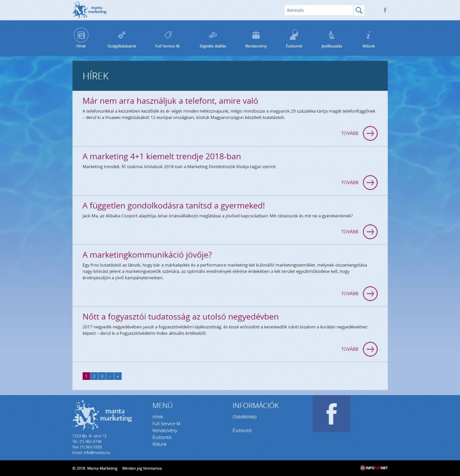Click the next page single arrow
This screenshot has height=476, width=460.
click(x=110, y=376)
